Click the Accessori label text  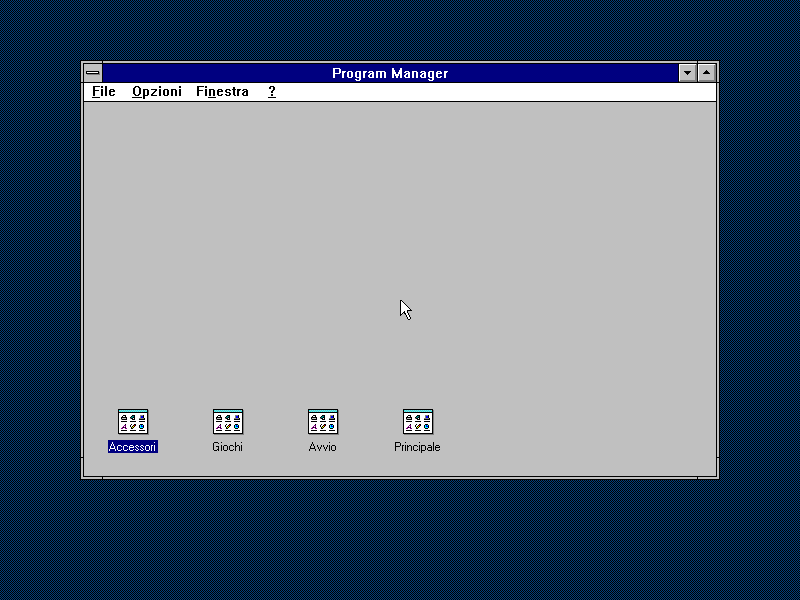coord(133,447)
